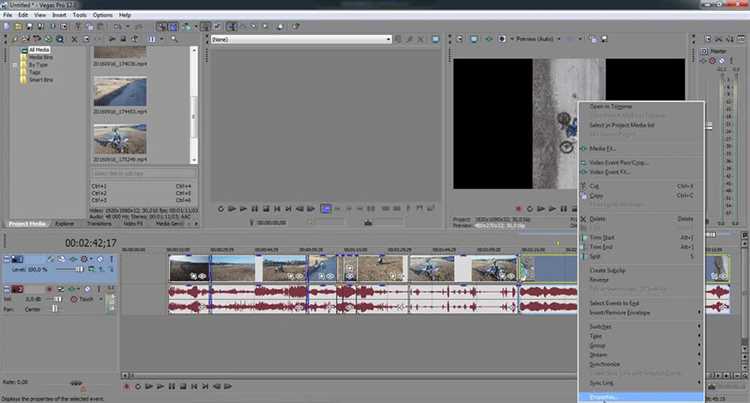Click the toolbar Cut scissors icon
This screenshot has width=750, height=403.
click(x=78, y=27)
